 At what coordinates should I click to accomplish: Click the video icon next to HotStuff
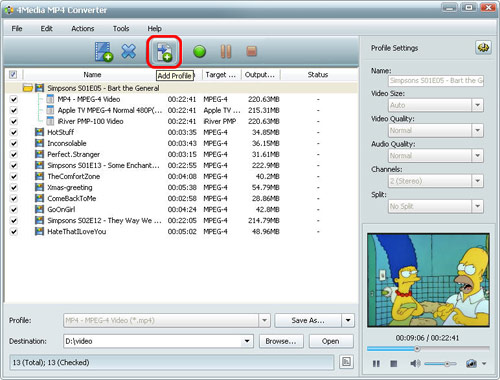click(39, 132)
